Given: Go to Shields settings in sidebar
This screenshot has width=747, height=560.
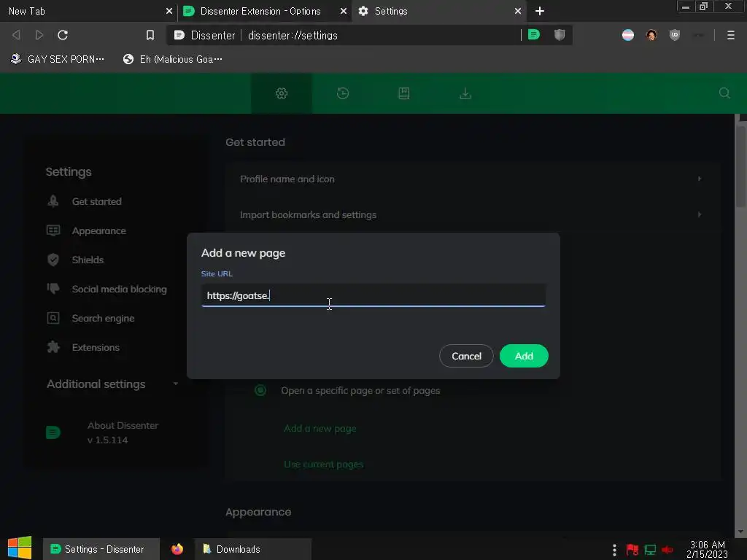Looking at the screenshot, I should (x=88, y=260).
